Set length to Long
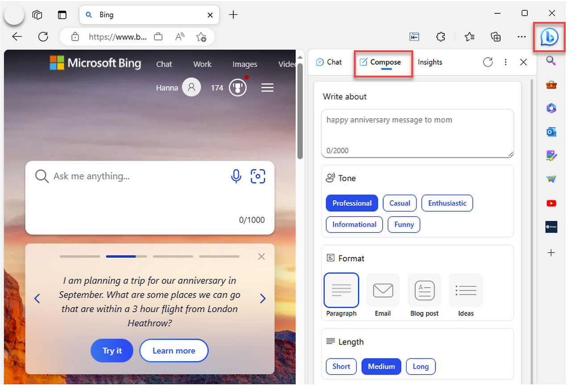571x392 pixels. tap(421, 366)
